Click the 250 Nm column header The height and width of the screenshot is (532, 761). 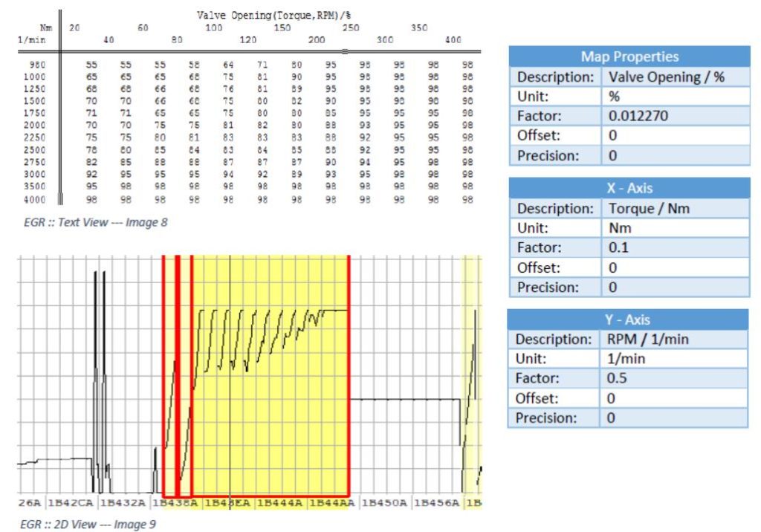350,27
